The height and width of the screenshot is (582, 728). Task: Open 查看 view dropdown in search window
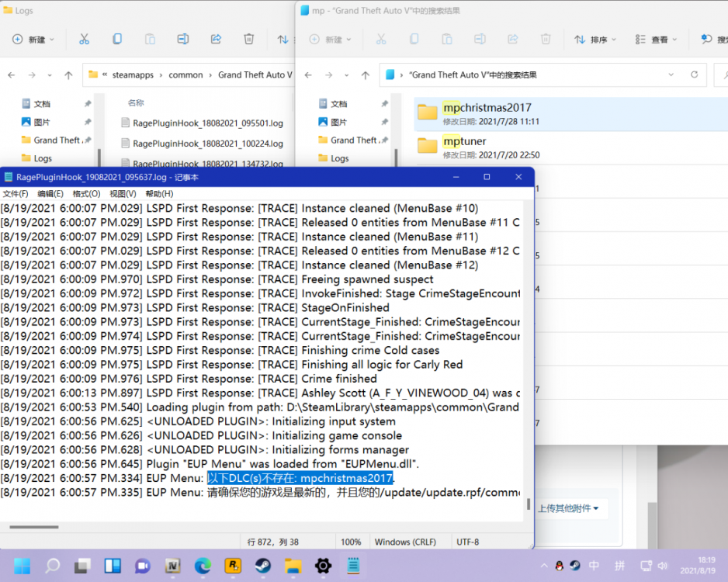click(656, 40)
